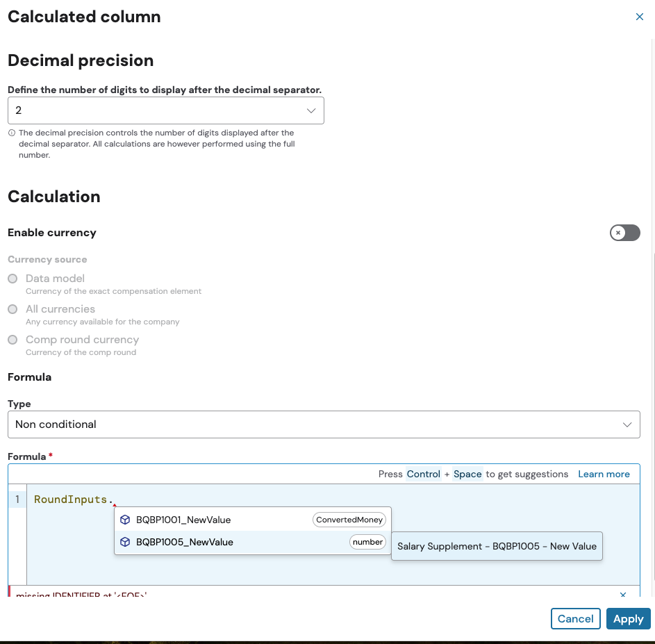Expand the formula Type dropdown
This screenshot has height=644, width=655.
point(323,424)
